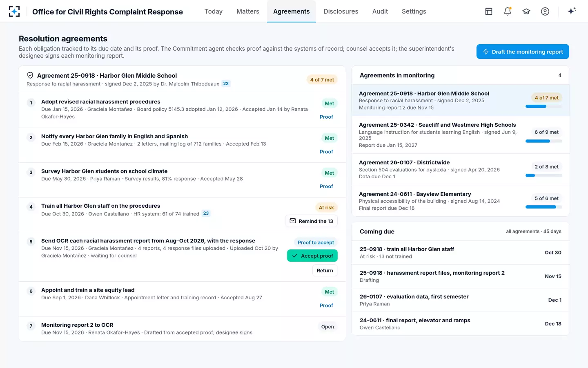Select the Agreements tab
Viewport: 588px width, 368px height.
[292, 11]
